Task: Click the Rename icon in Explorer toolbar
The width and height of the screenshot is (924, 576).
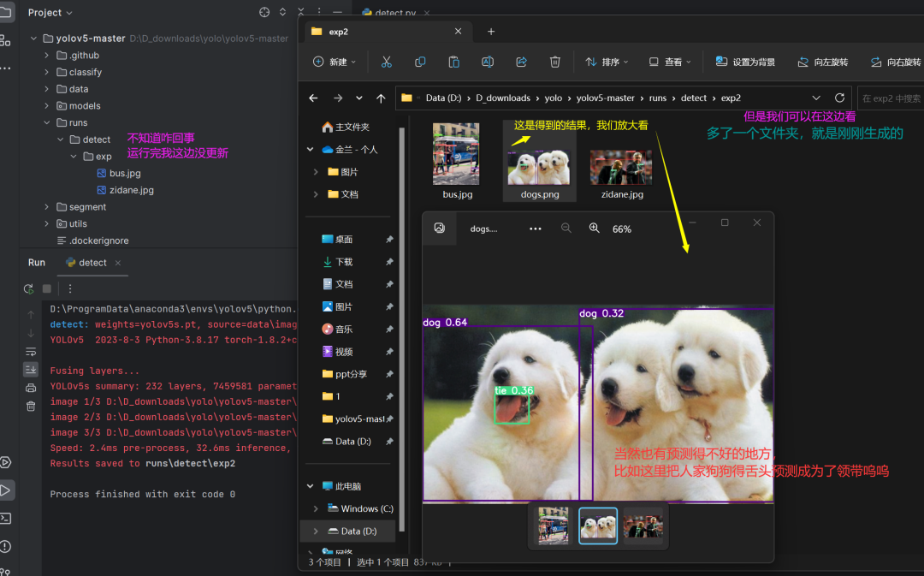Action: coord(488,62)
